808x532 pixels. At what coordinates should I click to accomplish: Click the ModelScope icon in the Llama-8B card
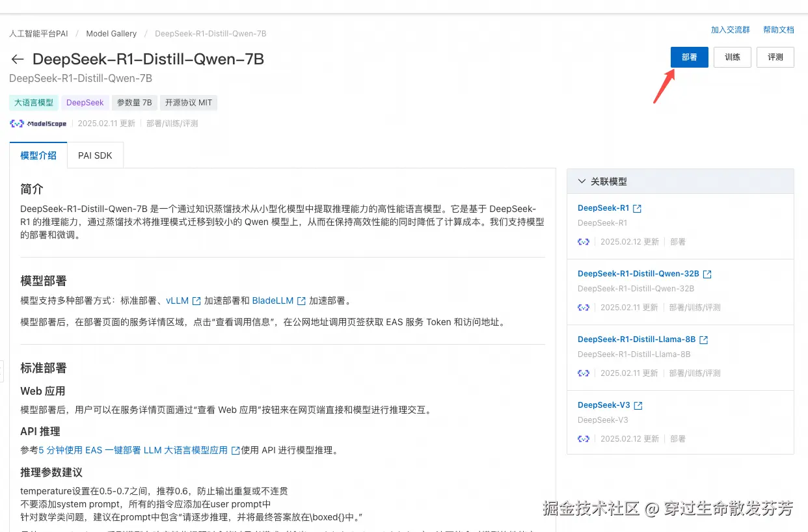[x=584, y=373]
